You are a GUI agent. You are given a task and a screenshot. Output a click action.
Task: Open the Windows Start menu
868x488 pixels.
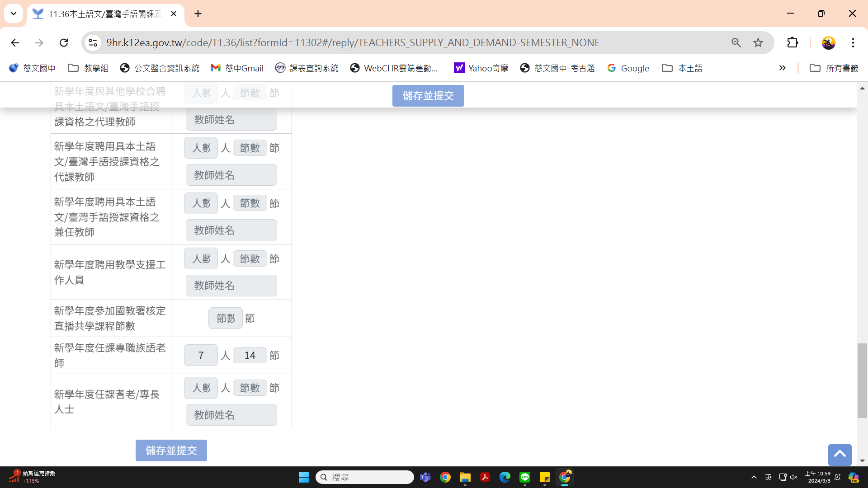click(304, 477)
